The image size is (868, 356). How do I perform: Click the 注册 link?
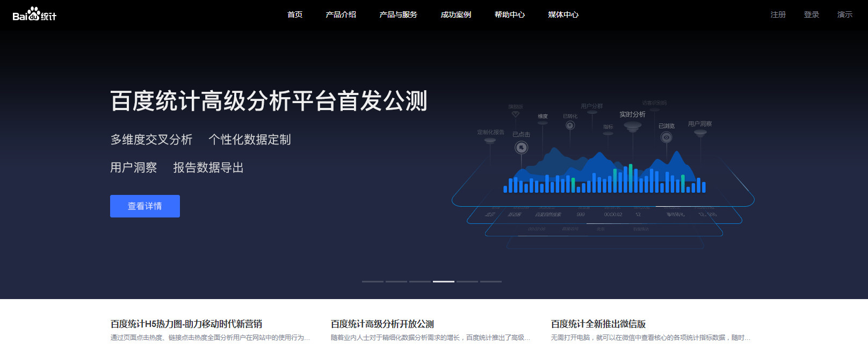click(778, 14)
